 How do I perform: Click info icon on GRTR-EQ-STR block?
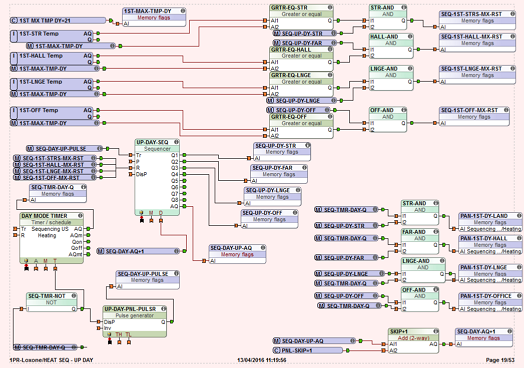(x=330, y=7)
